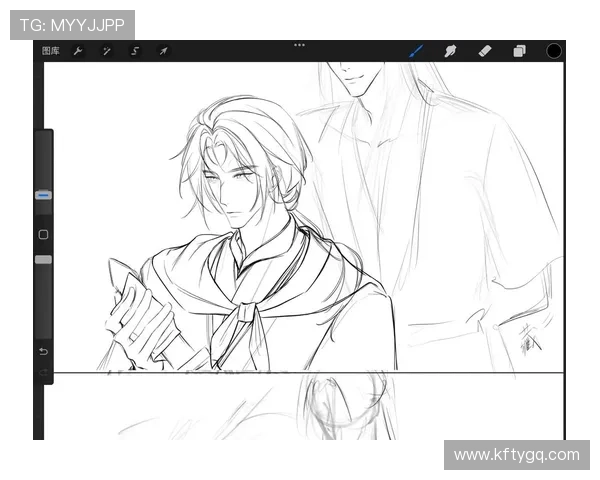The width and height of the screenshot is (600, 480).
Task: Open the Layers panel
Action: (x=519, y=51)
